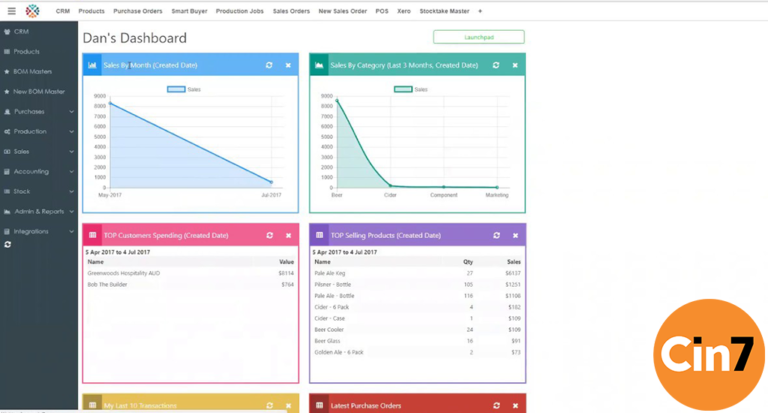Refresh the Latest Purchase Orders widget
The height and width of the screenshot is (413, 768).
click(x=496, y=405)
